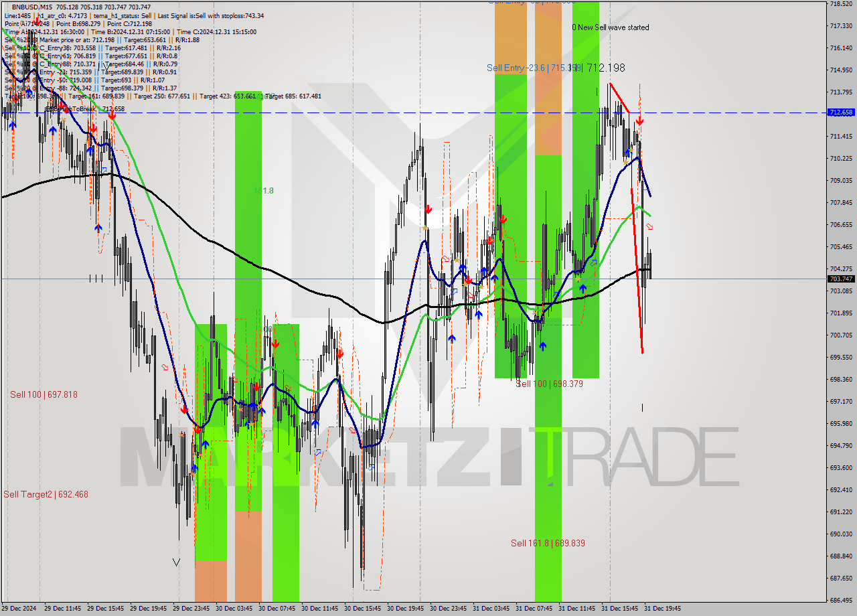
Task: Click the '31 Dec 03:45' time axis label
Action: pos(491,609)
